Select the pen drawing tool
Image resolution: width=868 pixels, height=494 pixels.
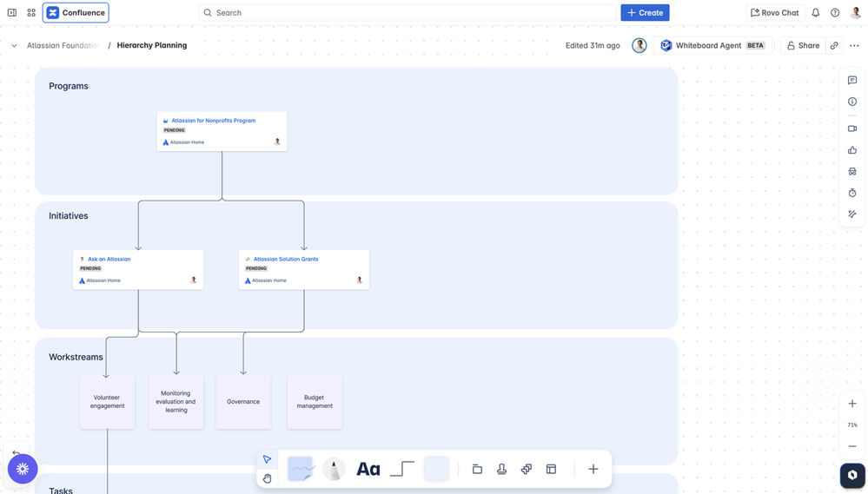[x=334, y=469]
